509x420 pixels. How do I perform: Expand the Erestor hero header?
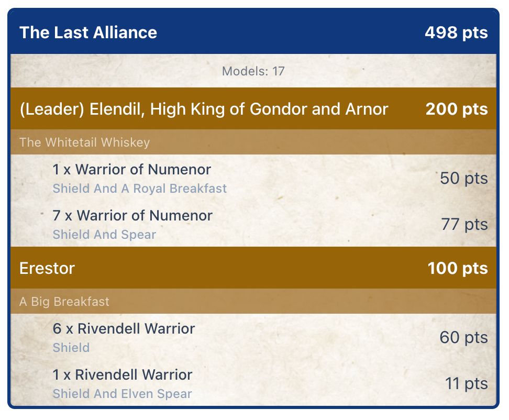(x=47, y=268)
